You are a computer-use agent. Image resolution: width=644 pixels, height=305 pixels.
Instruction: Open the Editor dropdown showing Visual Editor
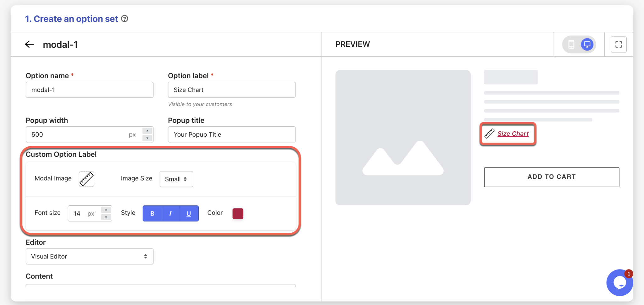(89, 256)
